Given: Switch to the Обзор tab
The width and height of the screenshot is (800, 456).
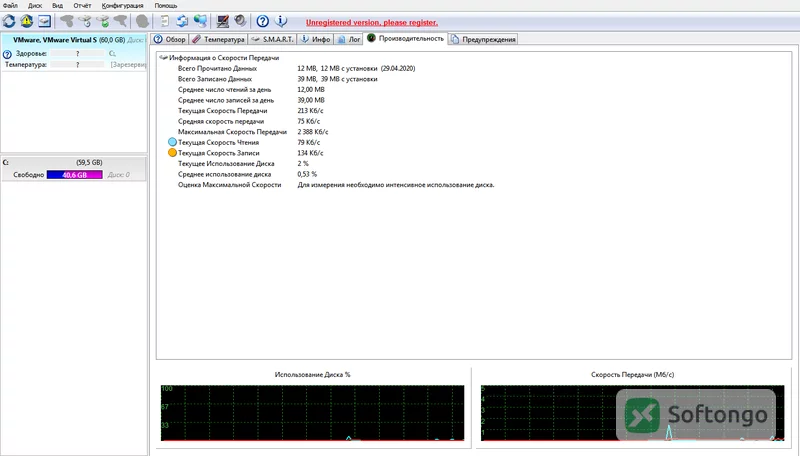Looking at the screenshot, I should point(170,39).
